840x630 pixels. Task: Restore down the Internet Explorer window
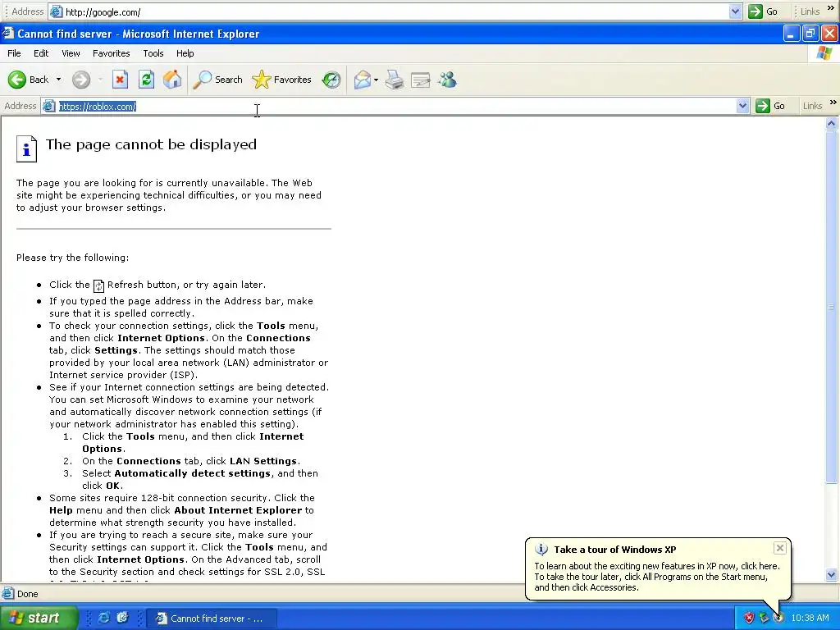pyautogui.click(x=810, y=34)
